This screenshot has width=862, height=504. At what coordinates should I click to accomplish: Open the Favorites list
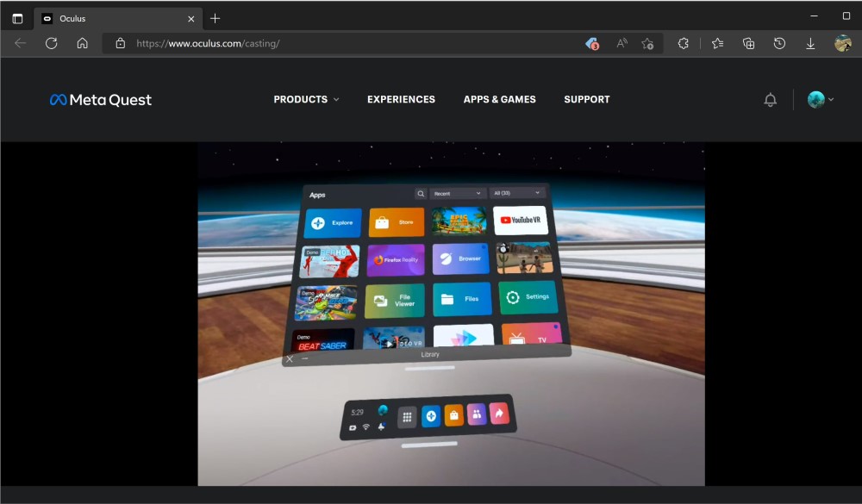click(x=717, y=43)
